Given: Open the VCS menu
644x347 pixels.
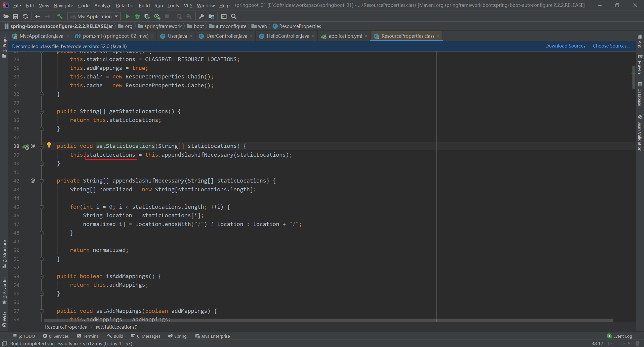Looking at the screenshot, I should [188, 5].
